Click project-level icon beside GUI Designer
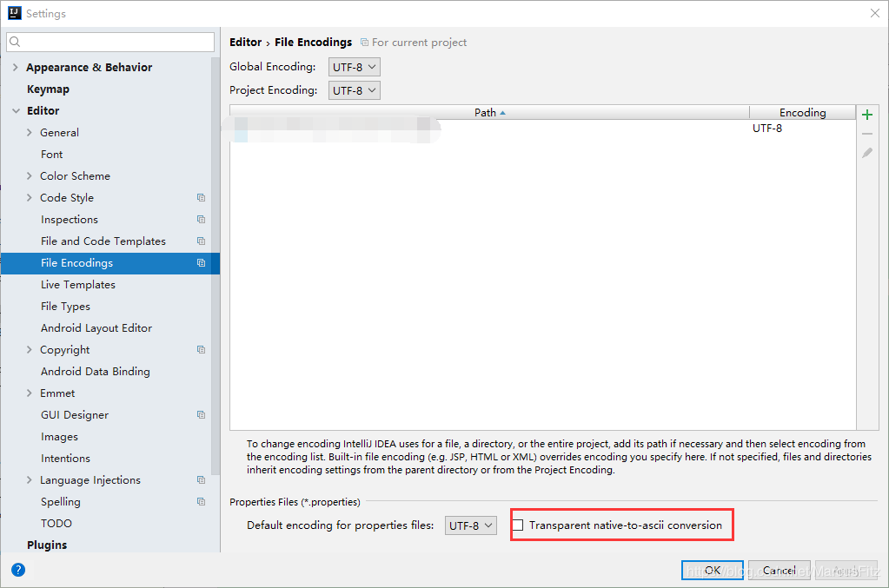 click(201, 415)
